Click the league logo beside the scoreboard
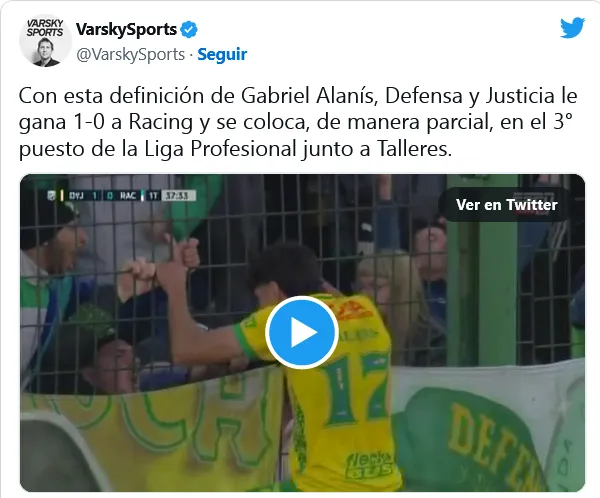This screenshot has height=498, width=600. (52, 196)
